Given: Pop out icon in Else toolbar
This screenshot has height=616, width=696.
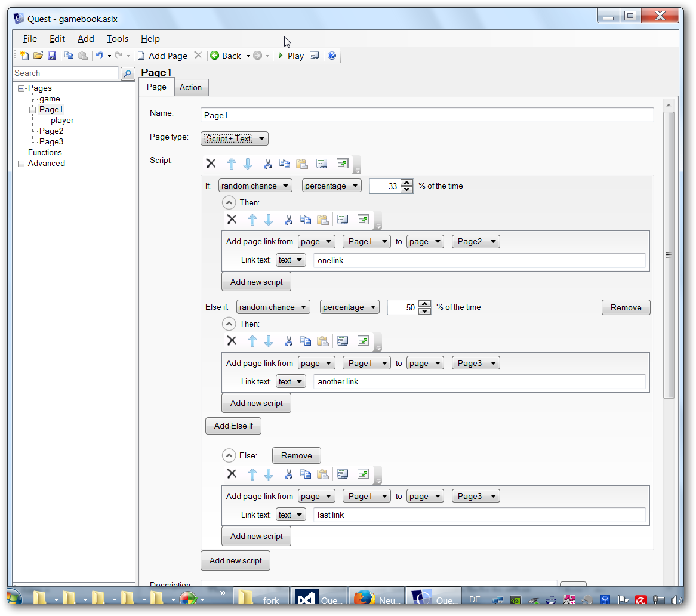Looking at the screenshot, I should coord(363,473).
